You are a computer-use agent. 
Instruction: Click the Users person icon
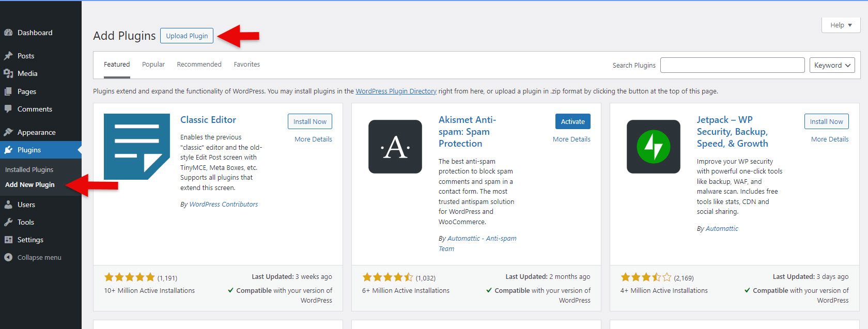point(8,205)
